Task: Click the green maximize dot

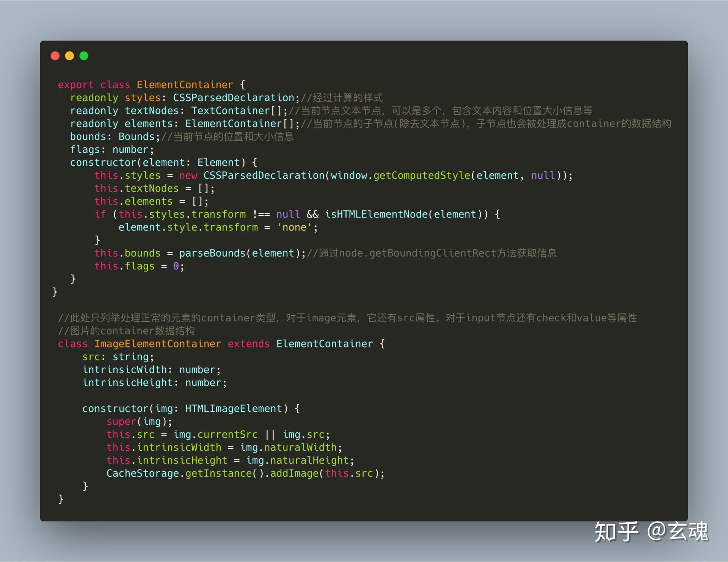Action: (x=84, y=56)
